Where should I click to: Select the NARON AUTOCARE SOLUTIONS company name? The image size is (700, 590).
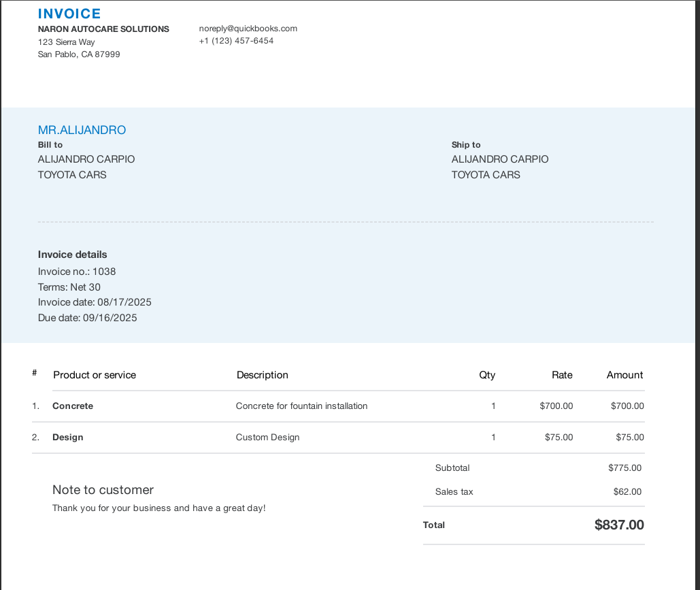(x=103, y=29)
